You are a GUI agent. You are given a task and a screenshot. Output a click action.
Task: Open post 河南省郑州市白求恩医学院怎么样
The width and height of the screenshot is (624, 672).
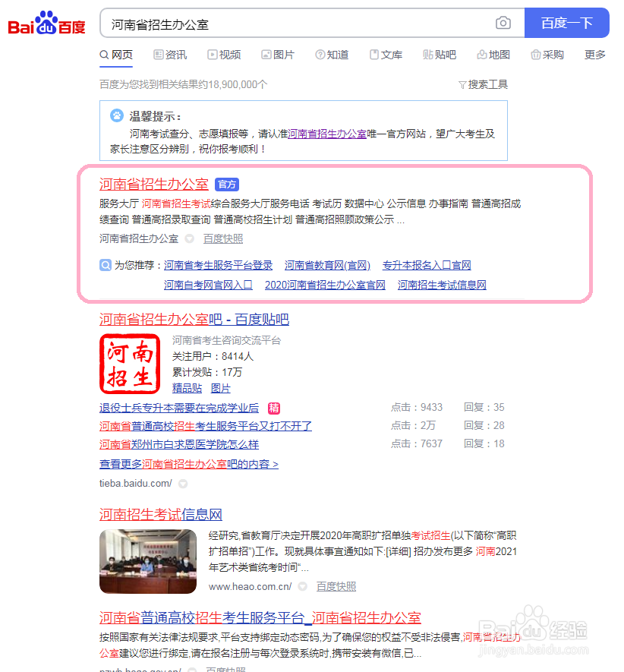[x=179, y=444]
